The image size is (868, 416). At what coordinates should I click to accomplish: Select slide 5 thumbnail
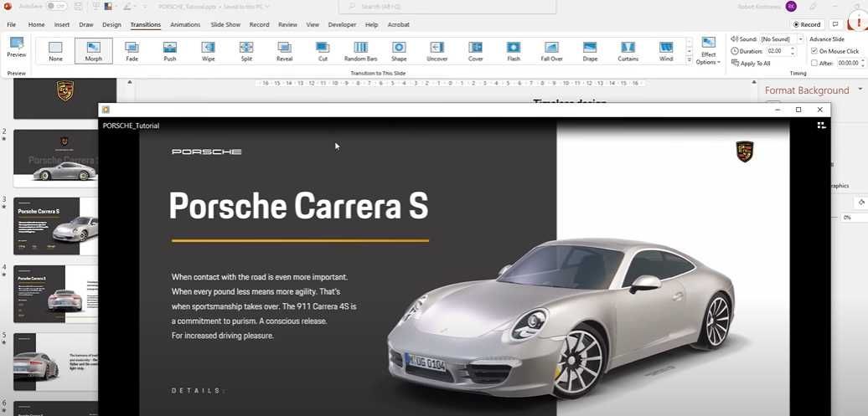(x=55, y=362)
